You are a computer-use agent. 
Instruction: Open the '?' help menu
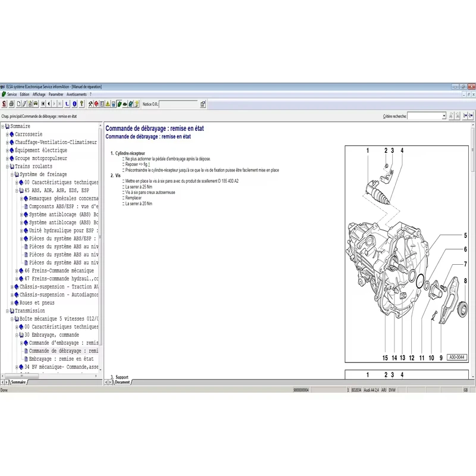click(90, 95)
